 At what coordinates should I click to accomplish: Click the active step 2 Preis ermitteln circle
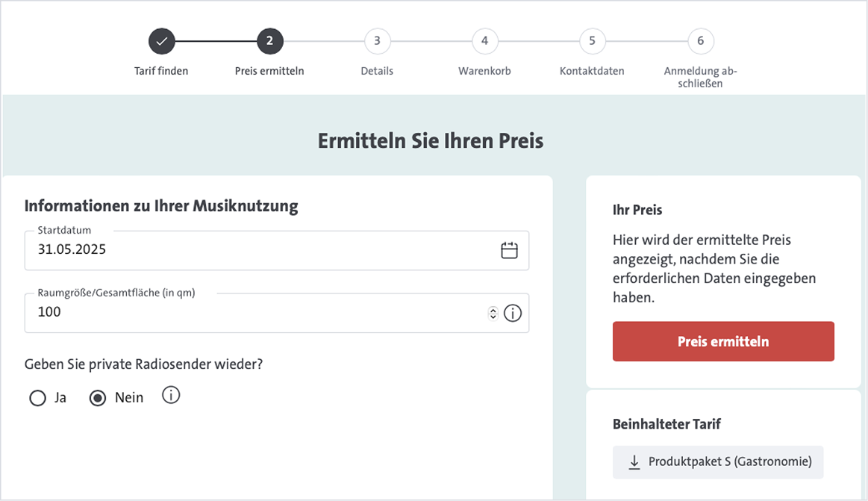(269, 41)
